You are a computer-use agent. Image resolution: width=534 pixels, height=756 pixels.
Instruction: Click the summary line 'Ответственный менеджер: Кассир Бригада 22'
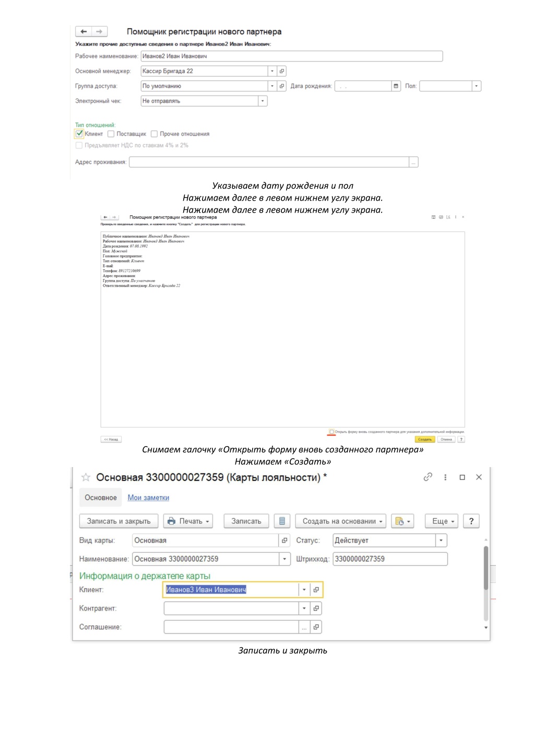[x=141, y=286]
